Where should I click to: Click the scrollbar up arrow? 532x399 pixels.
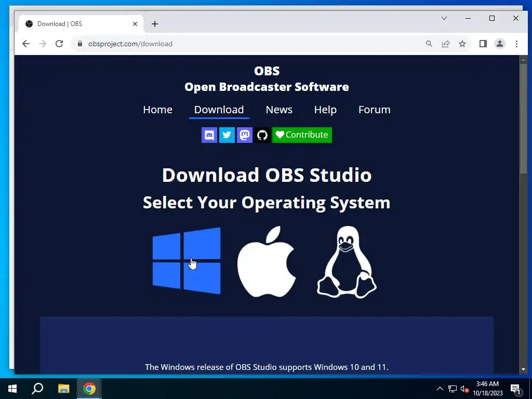pos(523,60)
